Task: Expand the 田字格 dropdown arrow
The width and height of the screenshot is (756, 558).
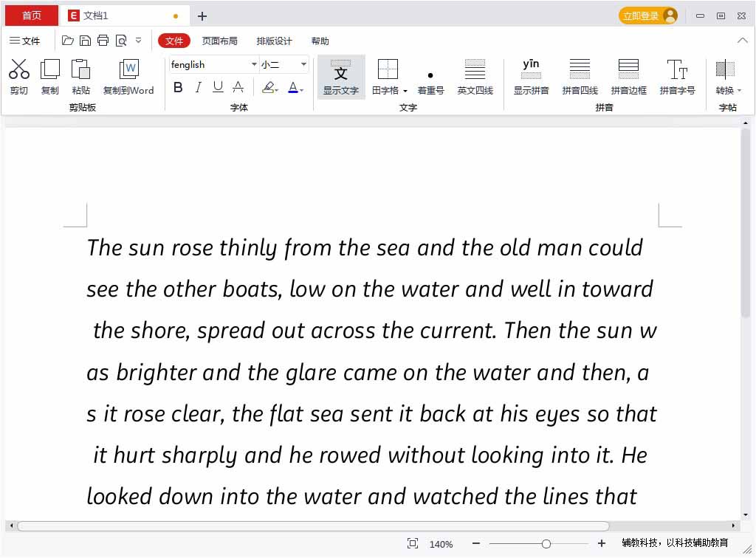Action: click(405, 91)
